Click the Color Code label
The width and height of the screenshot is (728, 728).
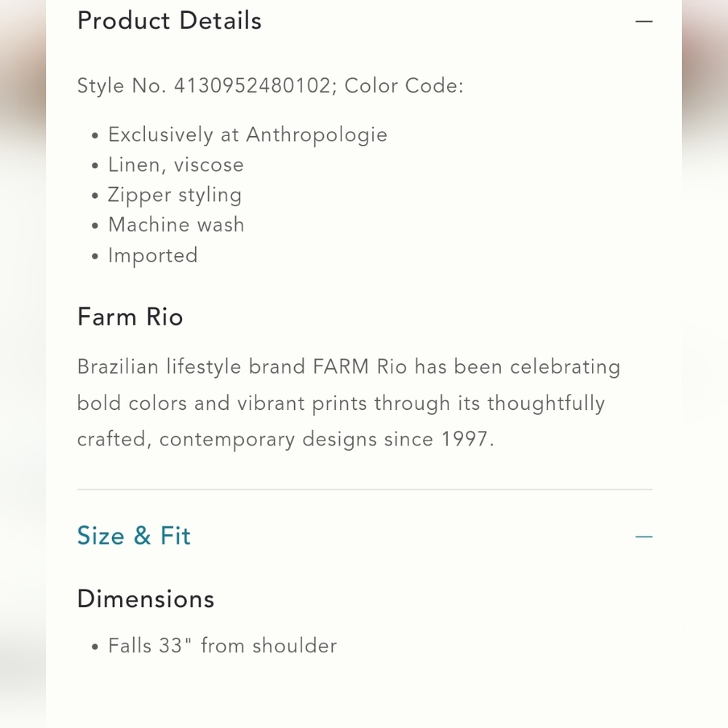(404, 86)
